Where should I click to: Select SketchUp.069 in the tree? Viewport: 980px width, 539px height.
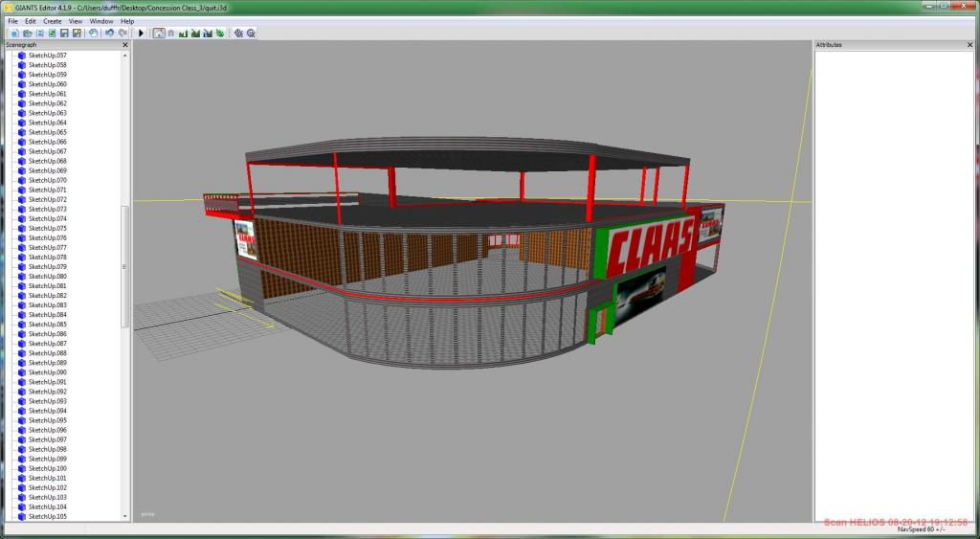[x=48, y=170]
